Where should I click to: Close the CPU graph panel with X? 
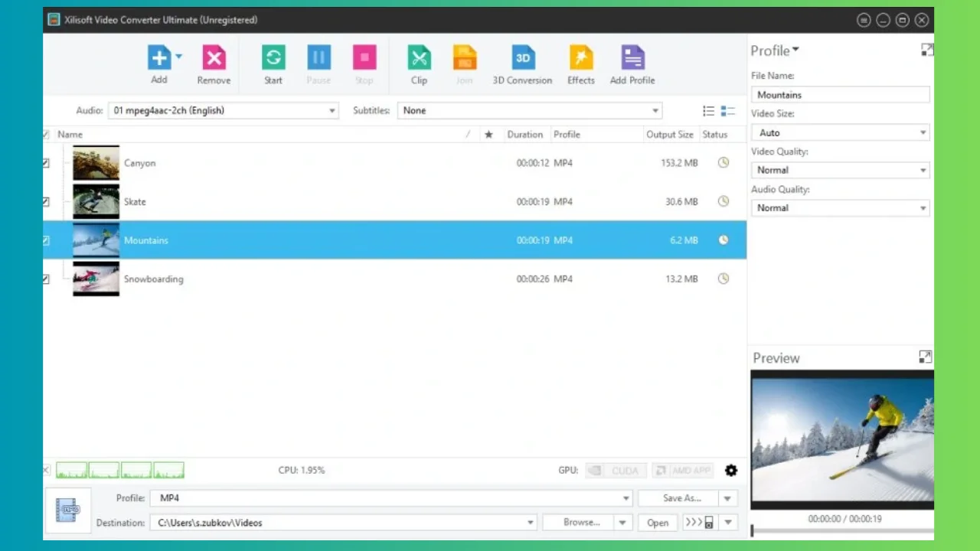46,470
